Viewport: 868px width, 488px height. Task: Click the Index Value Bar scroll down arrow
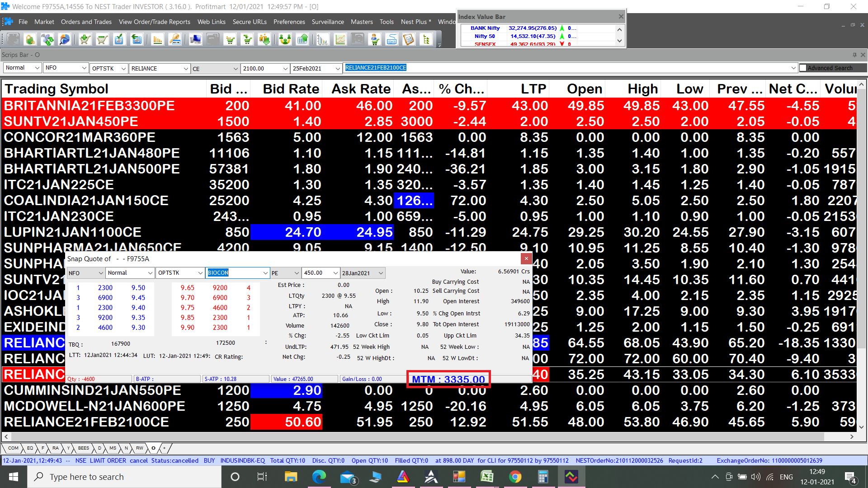(x=619, y=41)
